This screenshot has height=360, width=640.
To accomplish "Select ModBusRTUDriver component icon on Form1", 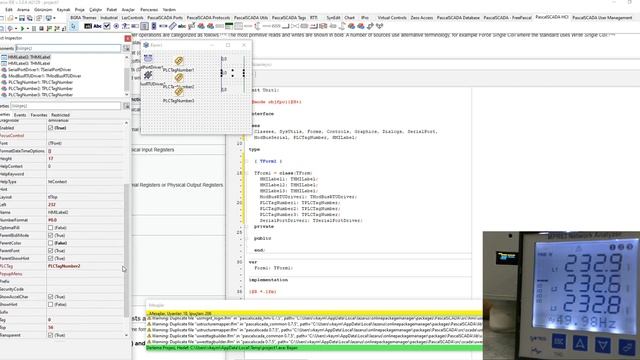I will [148, 75].
